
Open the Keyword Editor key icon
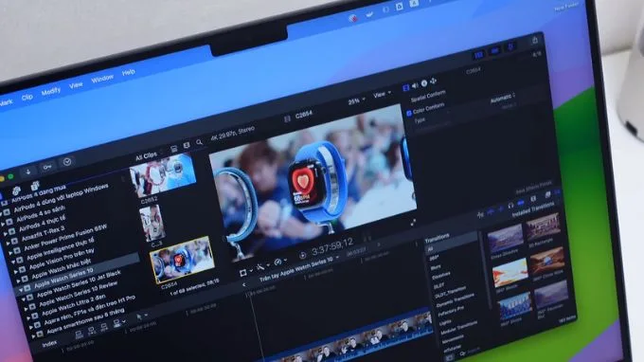(47, 167)
